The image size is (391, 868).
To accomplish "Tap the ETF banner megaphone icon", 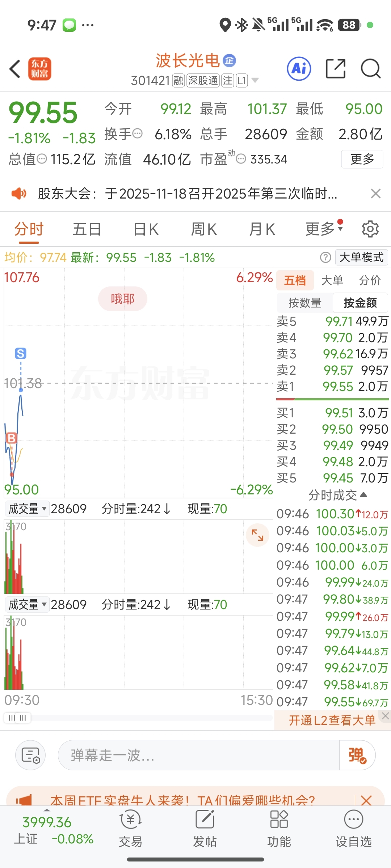I will tap(24, 800).
